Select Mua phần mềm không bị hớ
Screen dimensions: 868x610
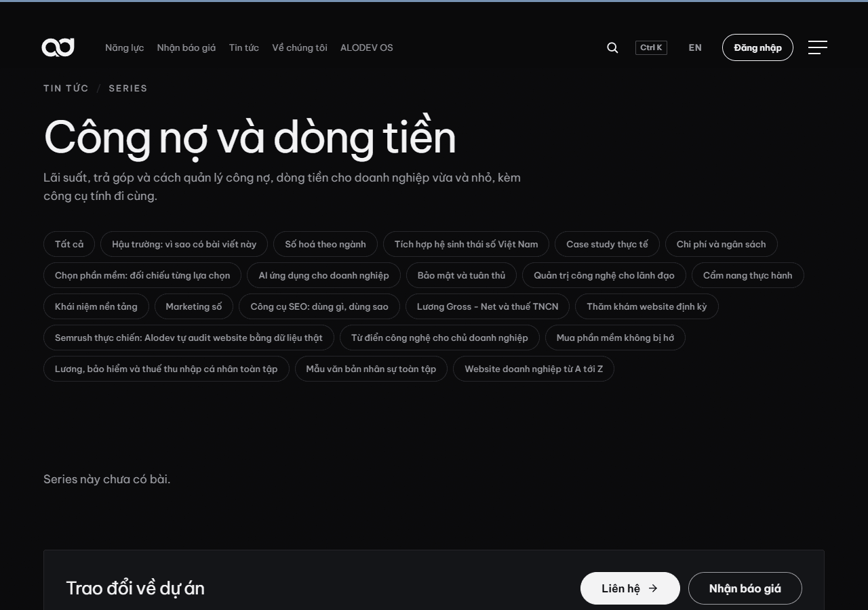coord(615,338)
